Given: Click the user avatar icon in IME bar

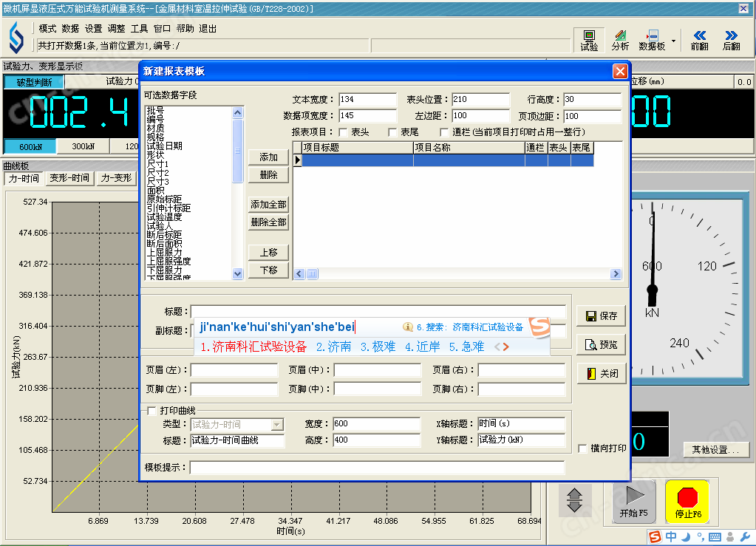Looking at the screenshot, I should pos(730,537).
